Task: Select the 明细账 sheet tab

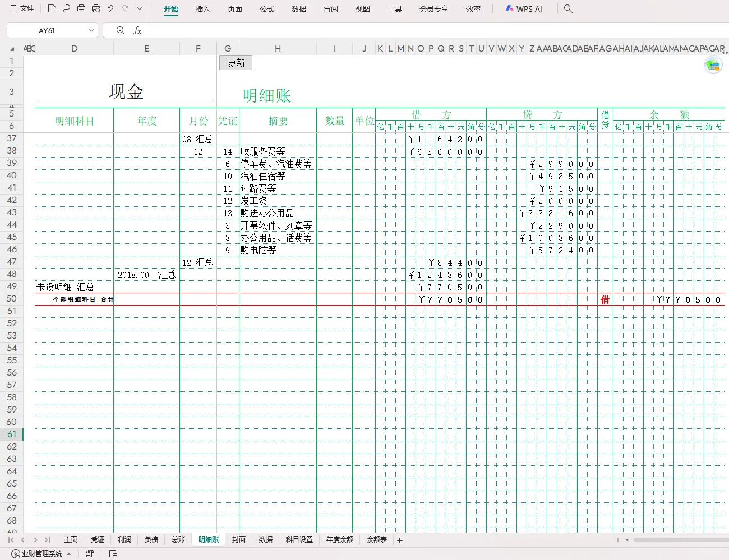Action: pyautogui.click(x=209, y=540)
